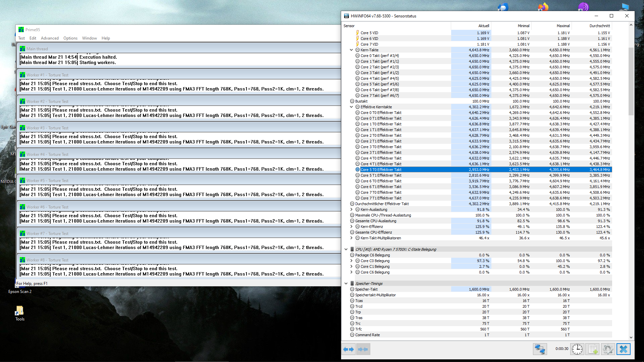Open the Test menu in Prime95

[21, 38]
